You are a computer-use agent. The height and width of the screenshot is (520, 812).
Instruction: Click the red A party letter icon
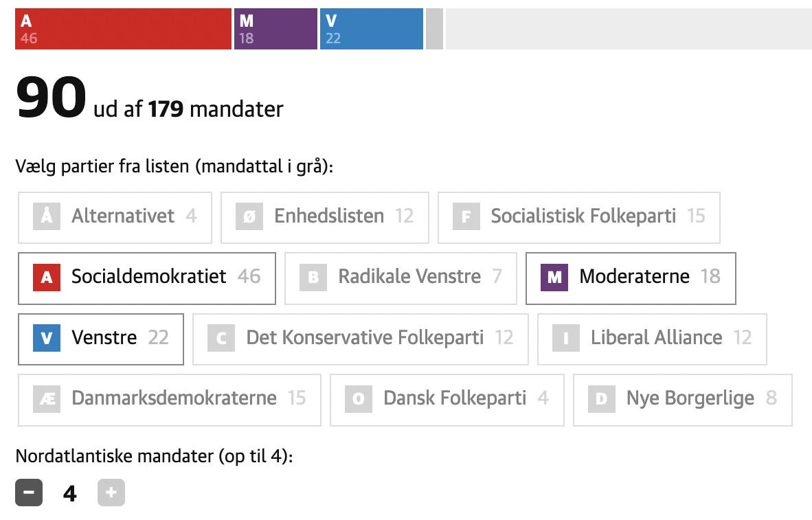point(47,278)
